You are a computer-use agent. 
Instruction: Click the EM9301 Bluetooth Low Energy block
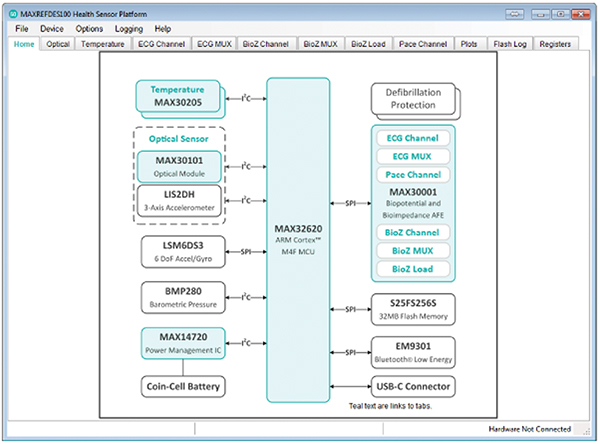coord(413,352)
